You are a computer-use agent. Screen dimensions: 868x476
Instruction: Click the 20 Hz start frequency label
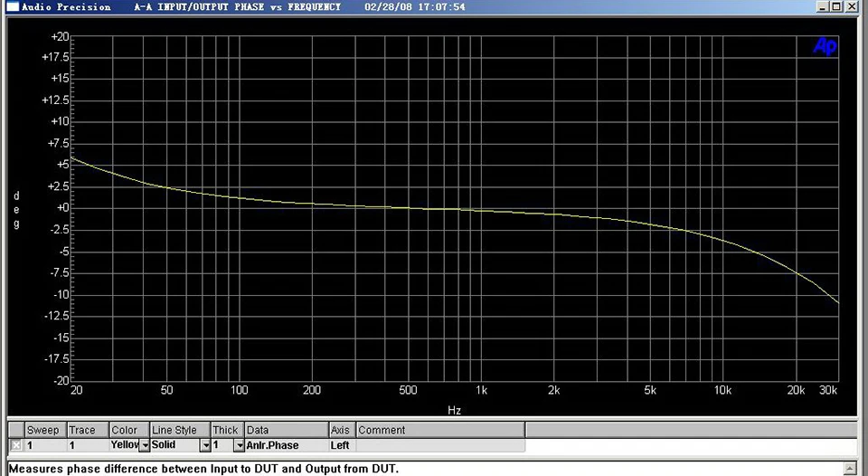76,390
